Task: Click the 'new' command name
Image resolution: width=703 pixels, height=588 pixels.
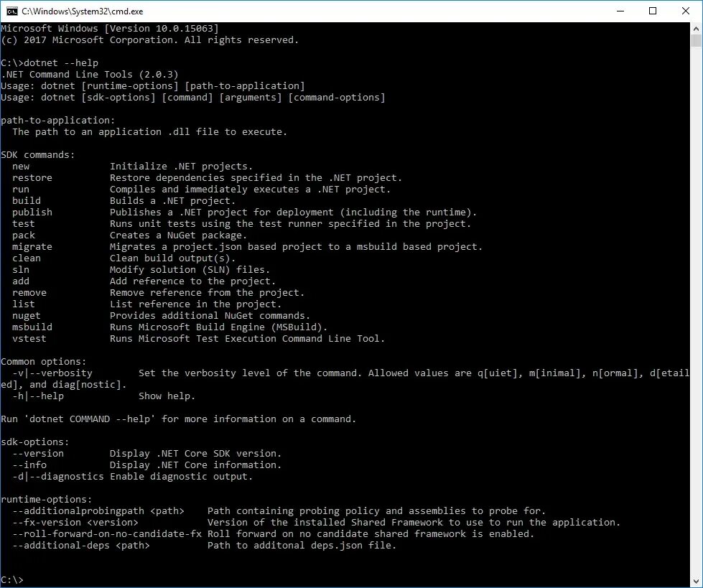Action: [x=21, y=167]
